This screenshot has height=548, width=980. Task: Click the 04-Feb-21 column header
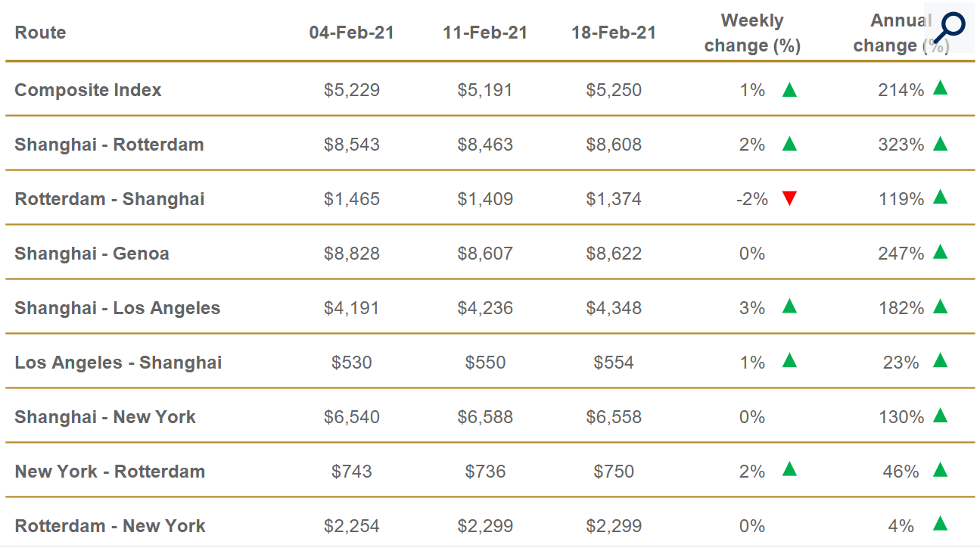pyautogui.click(x=351, y=33)
